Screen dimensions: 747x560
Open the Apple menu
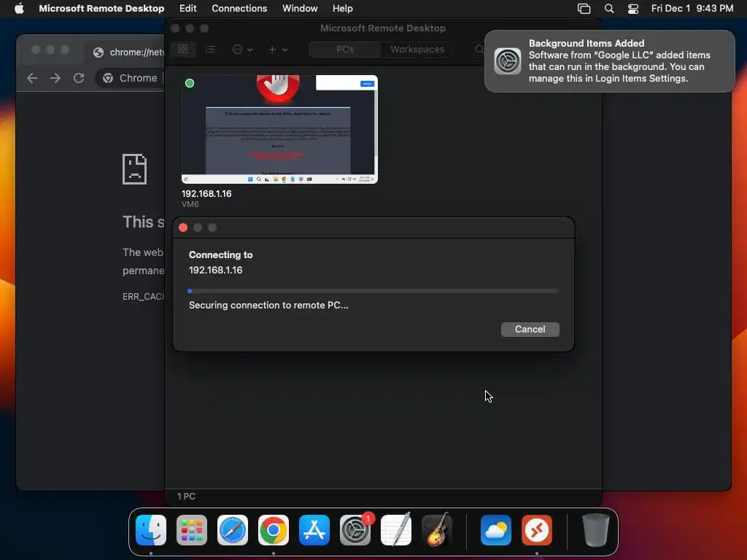click(19, 8)
